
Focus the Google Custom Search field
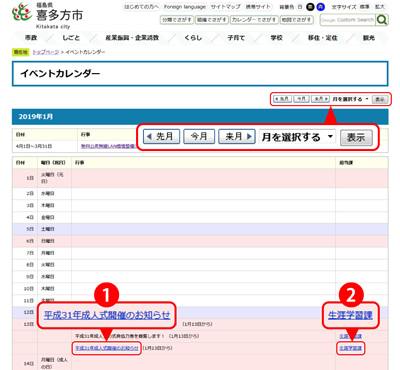(x=347, y=20)
